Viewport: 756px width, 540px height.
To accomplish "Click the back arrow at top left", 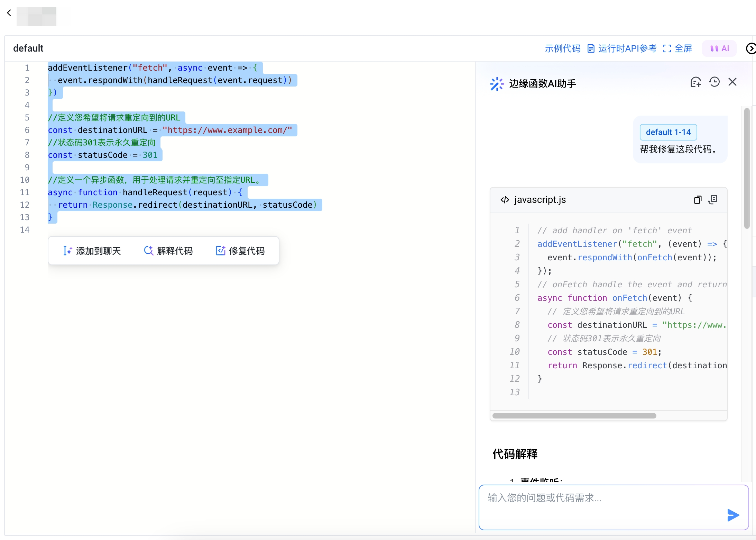I will tap(9, 13).
